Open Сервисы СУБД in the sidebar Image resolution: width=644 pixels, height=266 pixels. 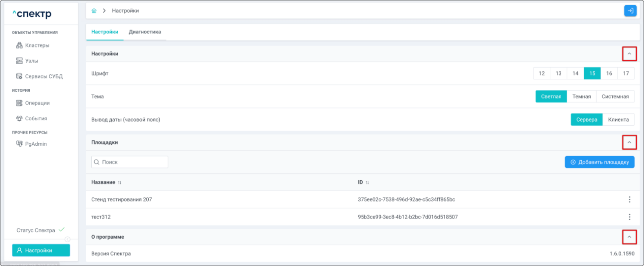(44, 76)
